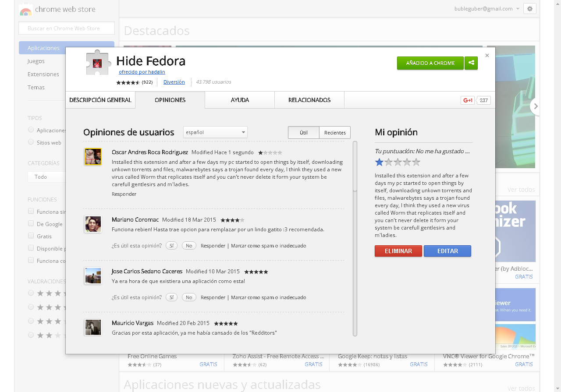Screen dimensions: 561x392
Task: Click the Eliminar review button
Action: point(398,251)
